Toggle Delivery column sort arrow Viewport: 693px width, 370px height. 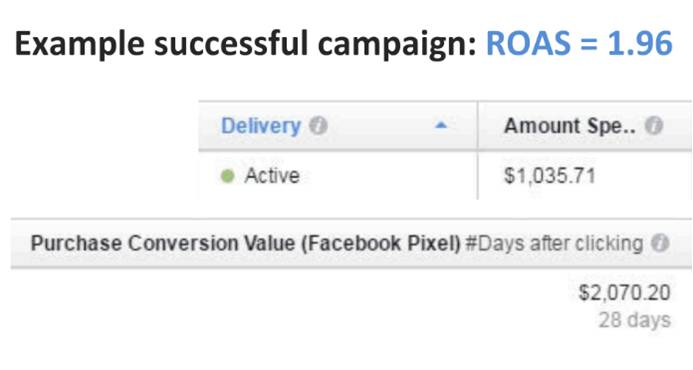pos(441,126)
